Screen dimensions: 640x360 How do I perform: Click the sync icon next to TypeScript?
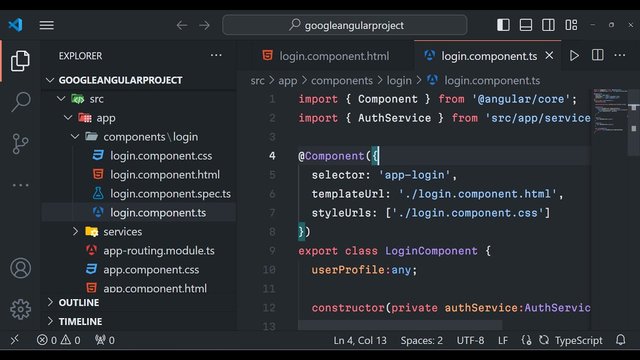coord(544,340)
